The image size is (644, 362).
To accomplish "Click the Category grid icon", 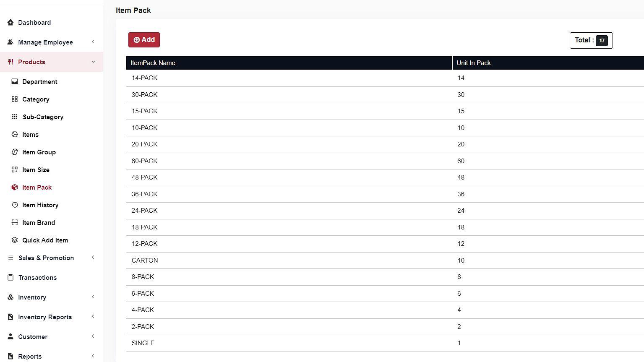I will click(x=15, y=99).
